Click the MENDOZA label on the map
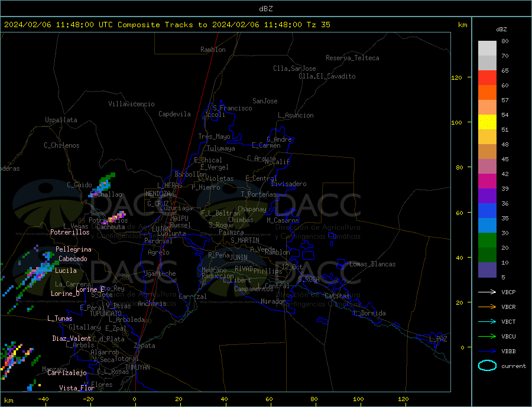Viewport: 532px width, 407px height. (x=159, y=194)
